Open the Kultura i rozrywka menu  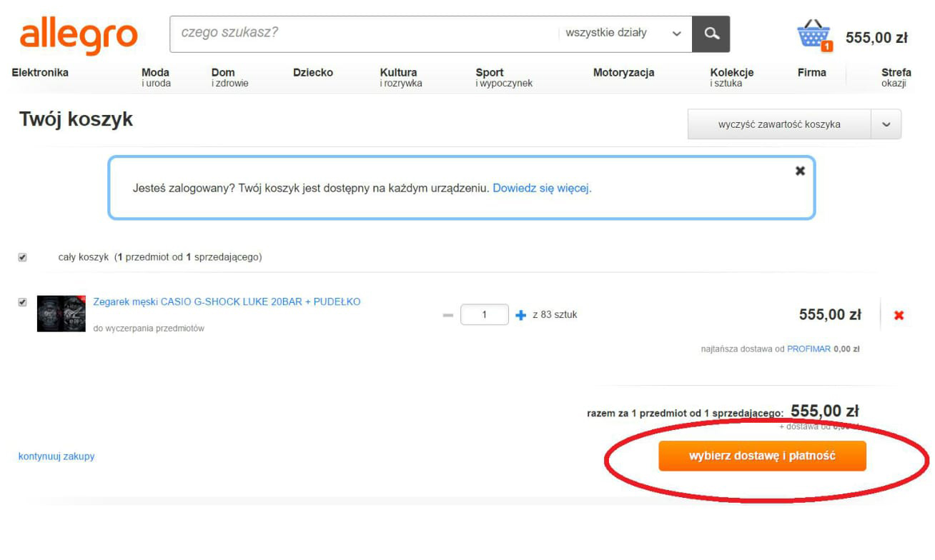[x=401, y=77]
